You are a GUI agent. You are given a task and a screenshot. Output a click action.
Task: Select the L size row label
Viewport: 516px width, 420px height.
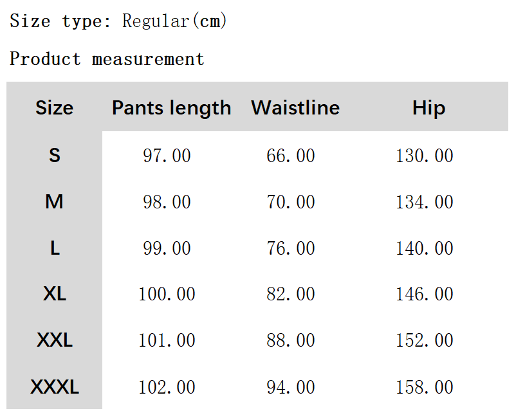point(55,248)
